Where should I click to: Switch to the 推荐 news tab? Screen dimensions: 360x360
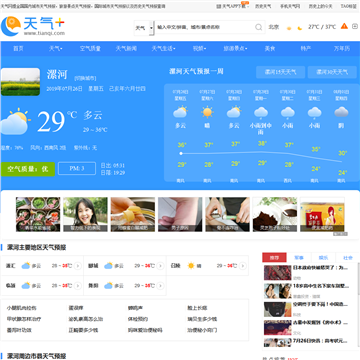tap(274, 258)
